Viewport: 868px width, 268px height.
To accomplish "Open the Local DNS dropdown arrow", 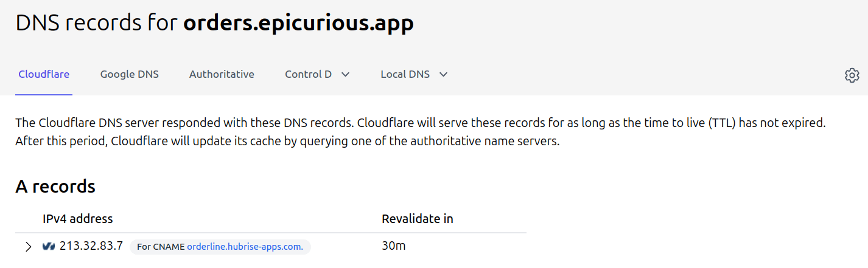I will (x=443, y=75).
